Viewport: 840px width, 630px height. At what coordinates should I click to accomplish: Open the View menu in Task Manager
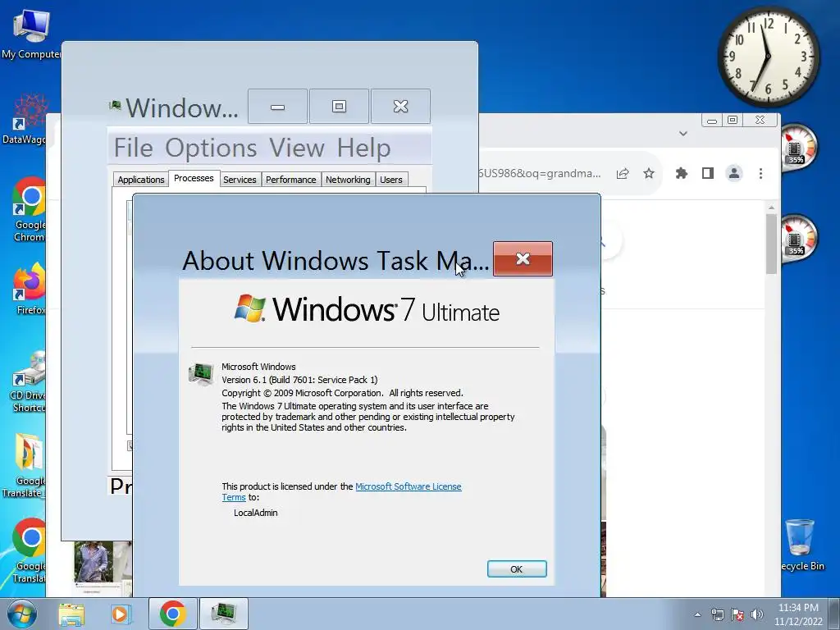coord(297,148)
